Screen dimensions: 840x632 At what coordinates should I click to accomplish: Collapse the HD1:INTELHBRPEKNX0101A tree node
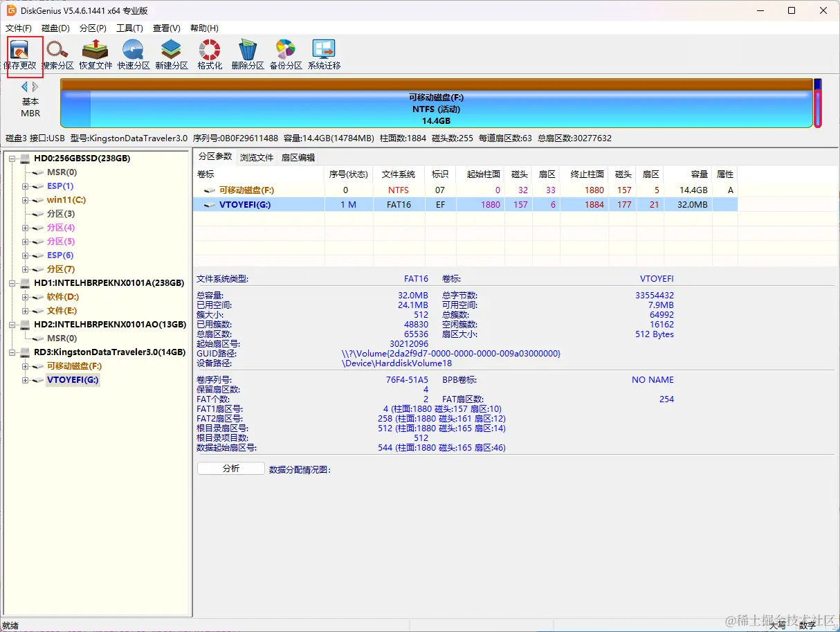point(12,283)
